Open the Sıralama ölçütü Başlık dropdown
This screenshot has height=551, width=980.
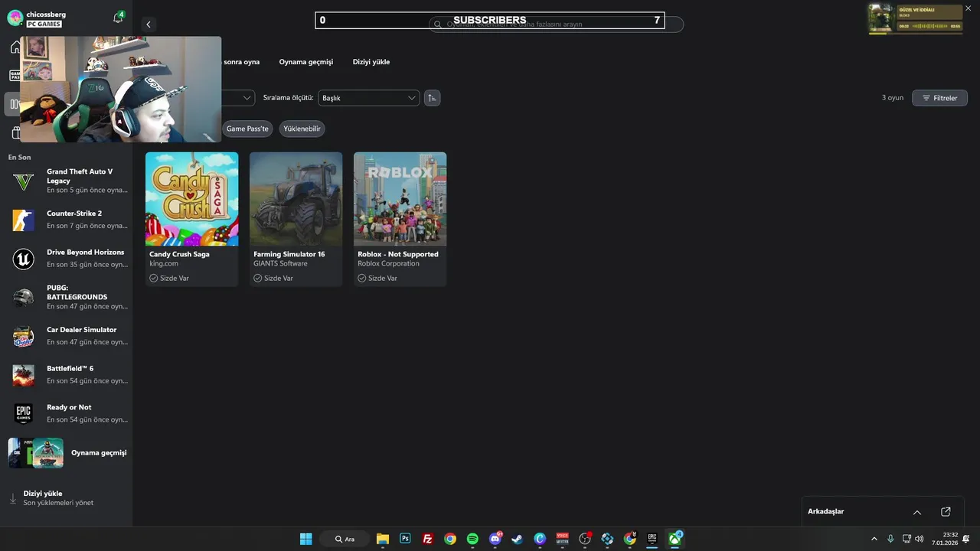pos(369,98)
